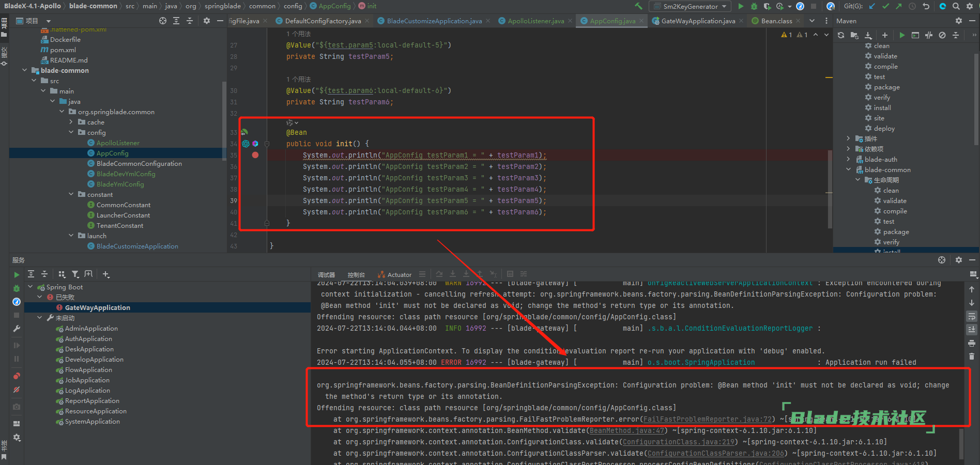Toggle Maven offline mode icon
The height and width of the screenshot is (465, 980).
coord(929,35)
